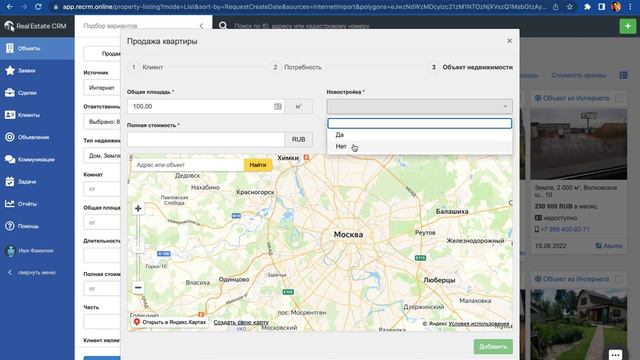Open square meter unit selector

tap(298, 107)
